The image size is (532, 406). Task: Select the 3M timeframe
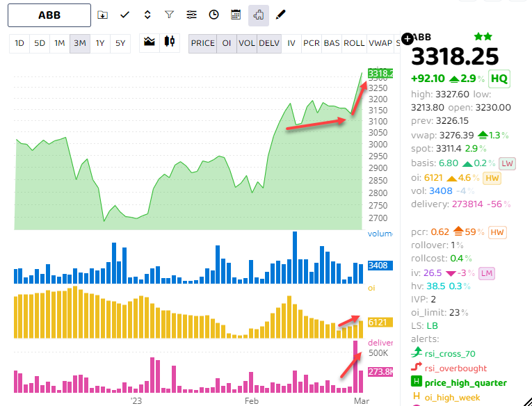pyautogui.click(x=80, y=43)
